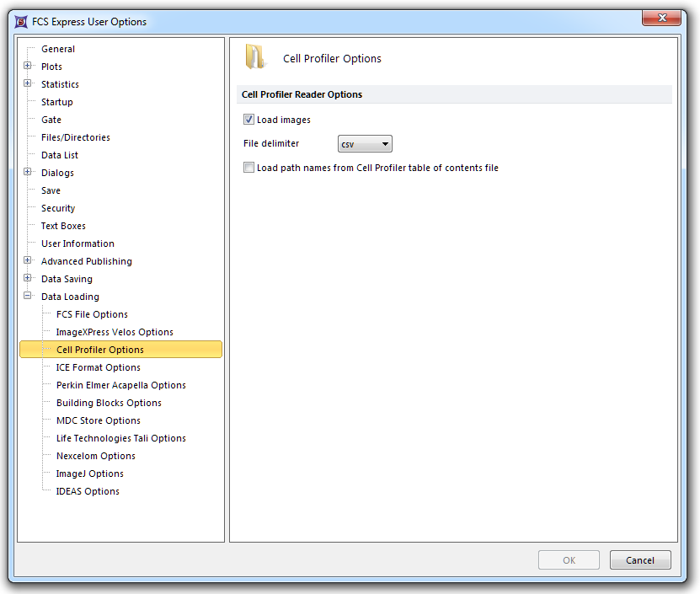The width and height of the screenshot is (700, 594).
Task: Select Data Saving in the tree
Action: pyautogui.click(x=67, y=279)
